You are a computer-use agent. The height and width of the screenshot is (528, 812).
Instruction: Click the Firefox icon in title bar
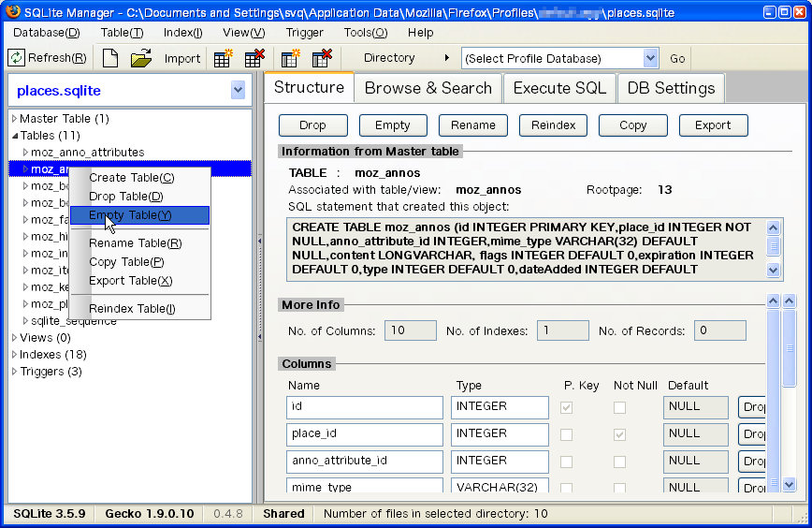[12, 11]
